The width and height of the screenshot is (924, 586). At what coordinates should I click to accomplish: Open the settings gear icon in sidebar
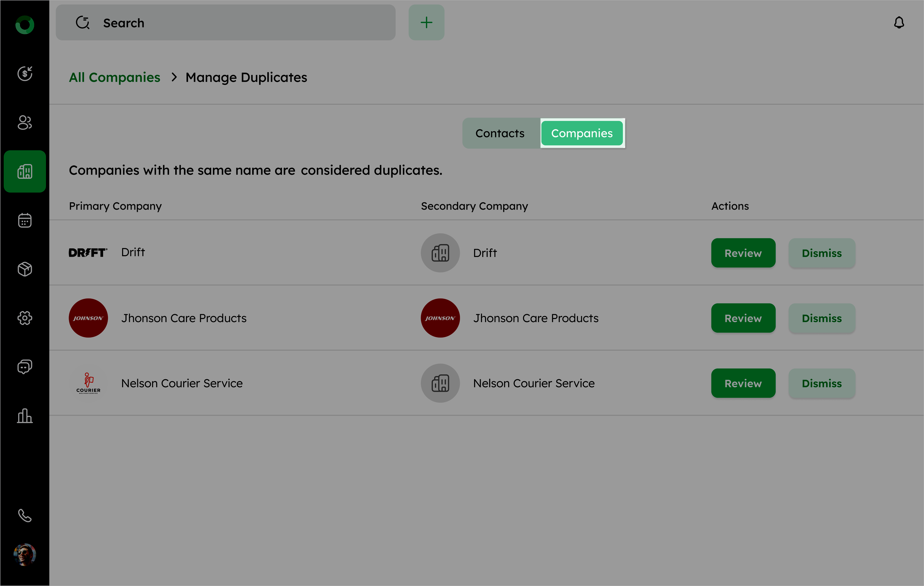coord(25,318)
